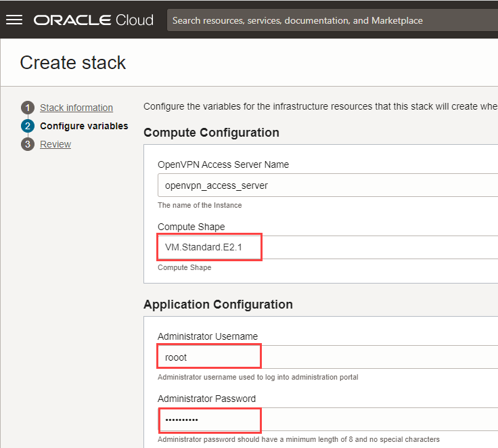The image size is (498, 448).
Task: Edit the OpenVPN Access Server Name field
Action: (327, 185)
